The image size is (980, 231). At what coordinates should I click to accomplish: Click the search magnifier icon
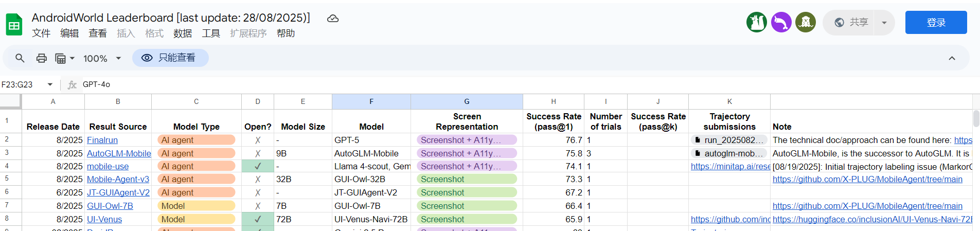tap(20, 58)
